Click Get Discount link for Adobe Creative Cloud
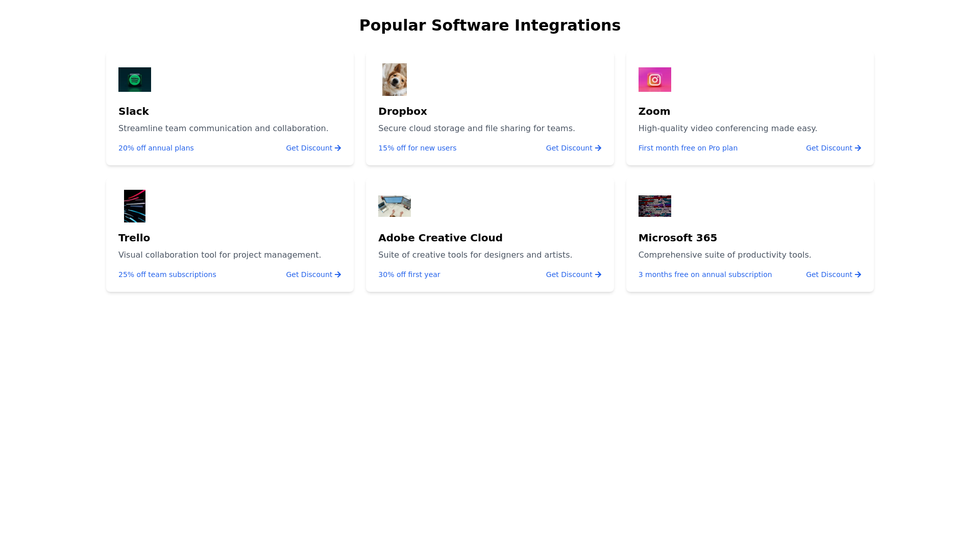 pyautogui.click(x=573, y=274)
